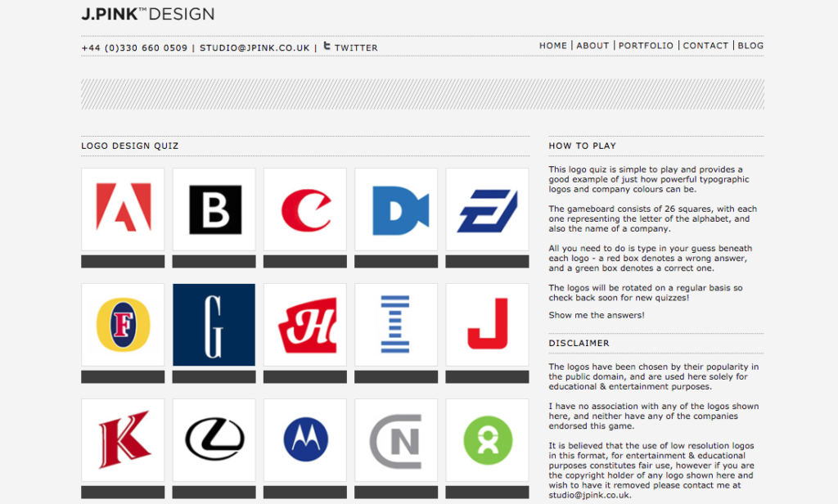The height and width of the screenshot is (504, 838).
Task: Click the black square B logo
Action: click(214, 209)
